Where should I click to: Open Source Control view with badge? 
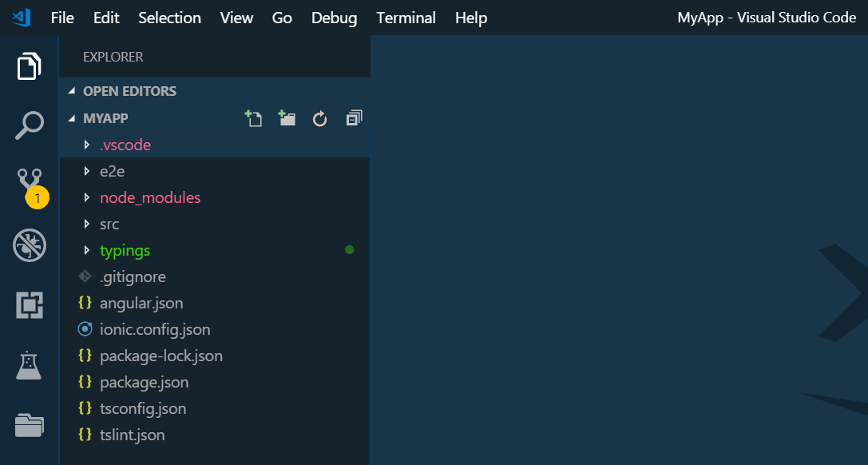click(x=30, y=185)
